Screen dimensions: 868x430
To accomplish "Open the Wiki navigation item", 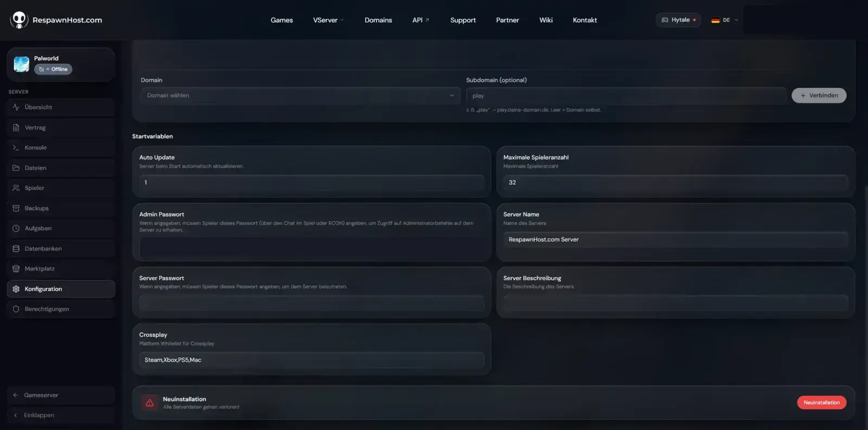I will pyautogui.click(x=546, y=20).
